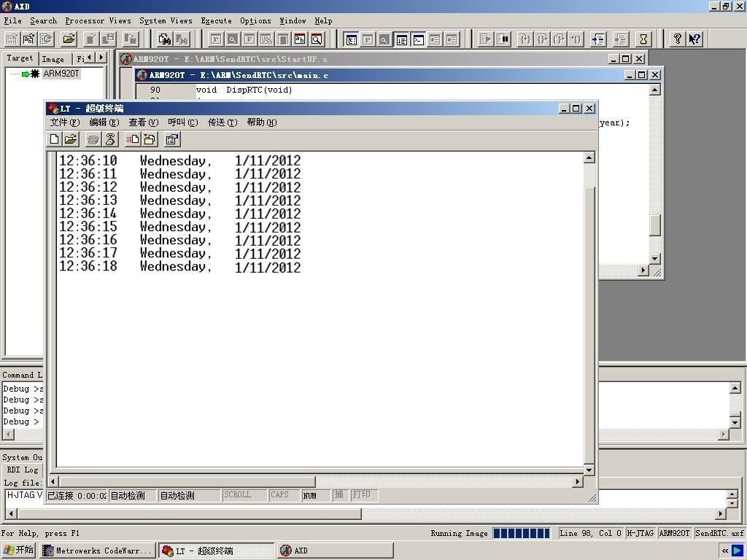
Task: Open the 传送(T) menu in HyperTerminal
Action: tap(222, 122)
